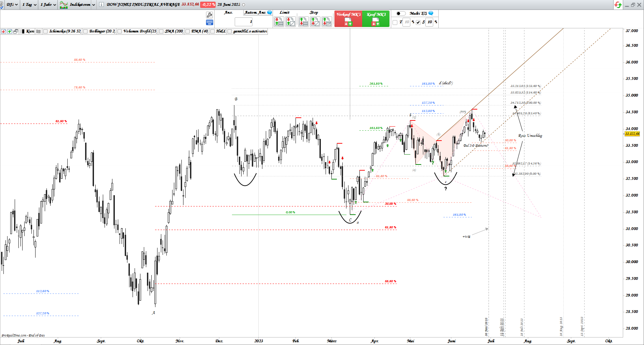Open the 1 Tag timeframe dropdown
The image size is (644, 345).
pyautogui.click(x=29, y=4)
